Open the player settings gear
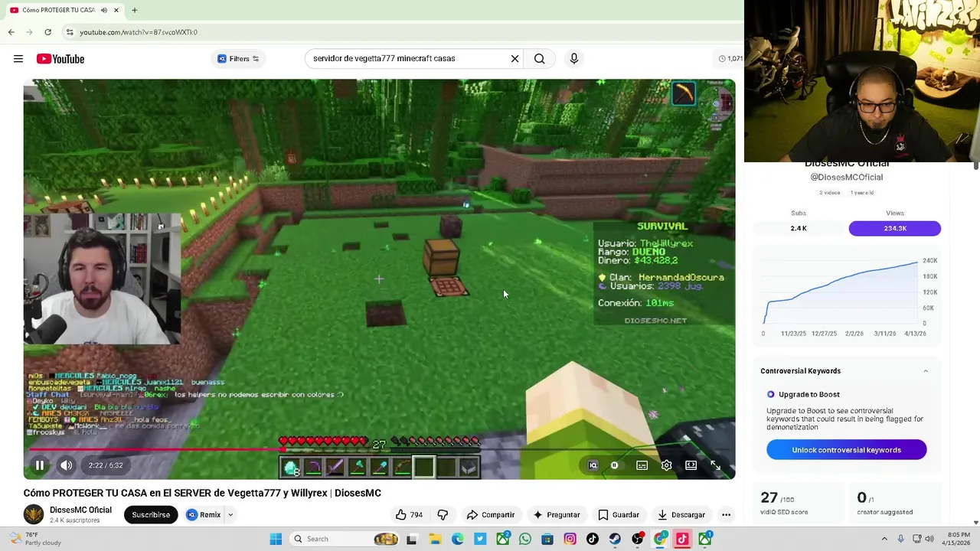 coord(666,465)
